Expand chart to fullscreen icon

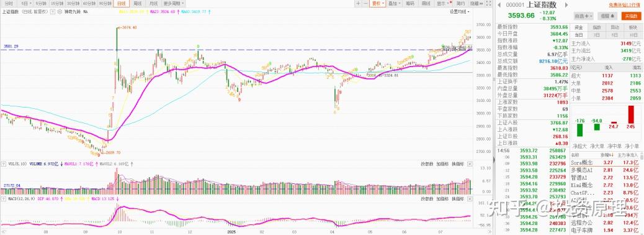coord(488,3)
